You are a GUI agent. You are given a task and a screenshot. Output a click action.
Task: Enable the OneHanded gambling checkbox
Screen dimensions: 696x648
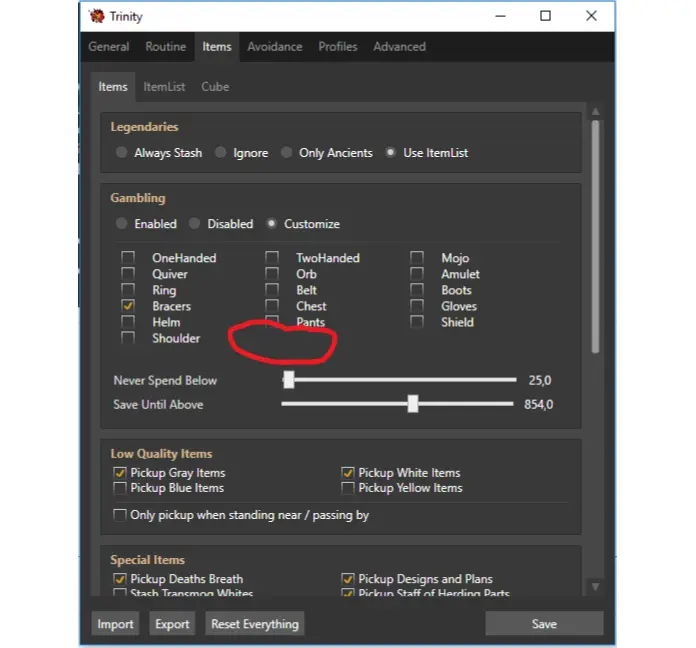pyautogui.click(x=128, y=258)
